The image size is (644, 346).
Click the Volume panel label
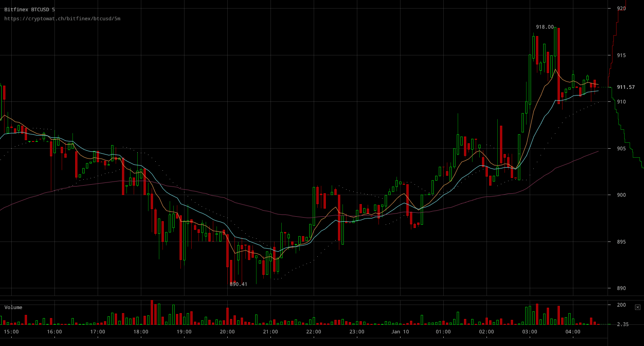point(14,307)
